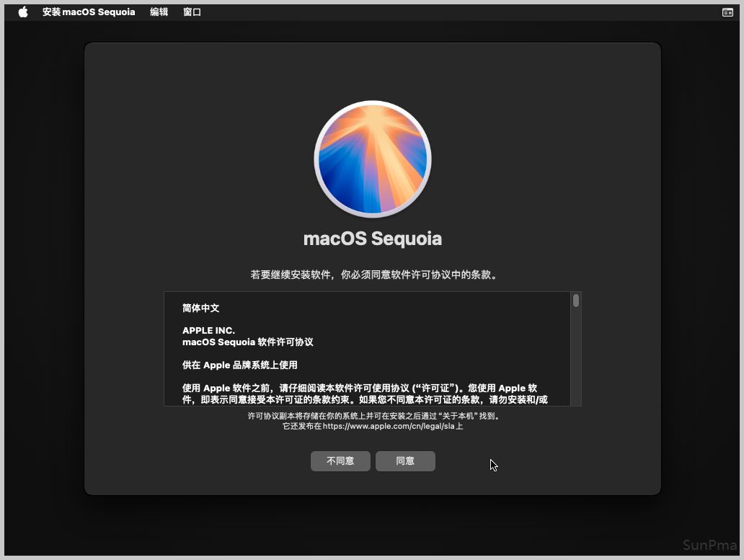744x560 pixels.
Task: Click the 供在 Apple 品牌系统上使用 line
Action: [239, 365]
